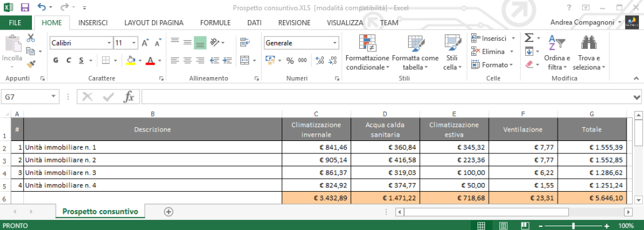Expand the Generale number format dropdown

335,43
